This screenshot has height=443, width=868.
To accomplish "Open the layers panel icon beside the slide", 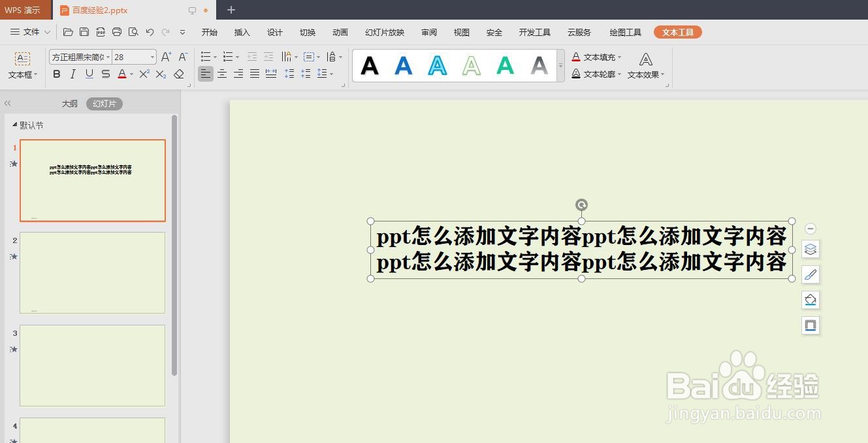I will [x=810, y=249].
